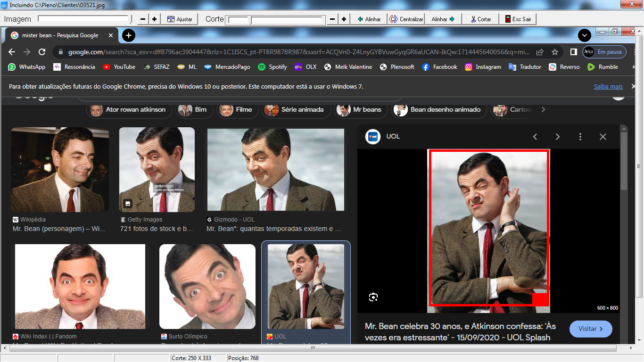Share this page via address bar icon

(x=540, y=52)
